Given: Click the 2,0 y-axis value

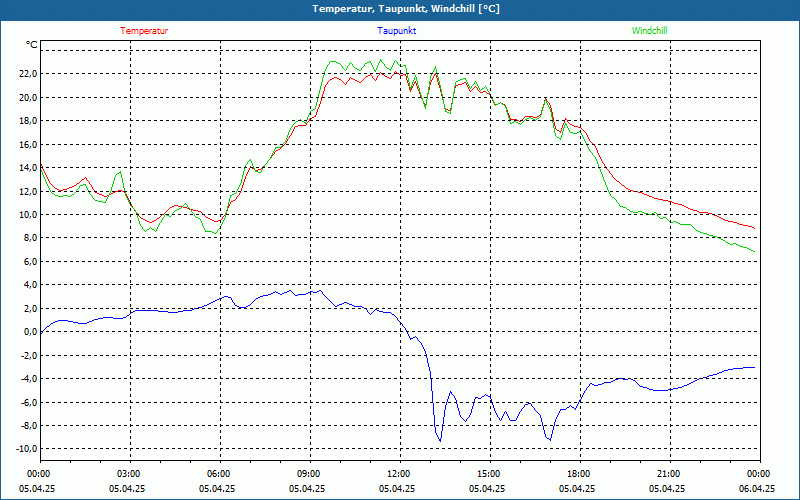Looking at the screenshot, I should pyautogui.click(x=31, y=308).
